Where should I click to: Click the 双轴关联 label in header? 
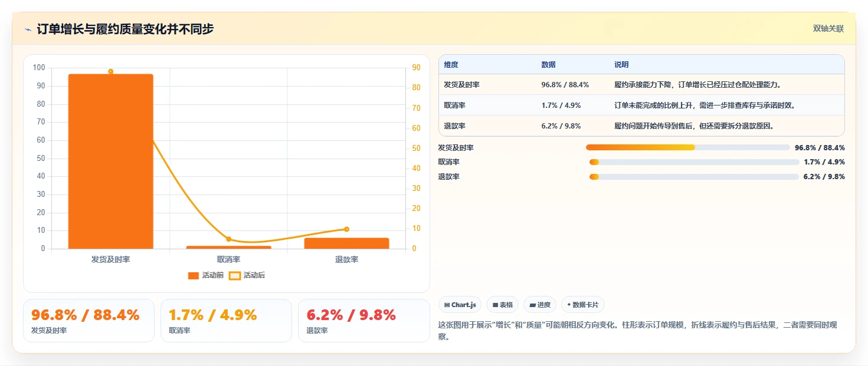click(x=828, y=28)
